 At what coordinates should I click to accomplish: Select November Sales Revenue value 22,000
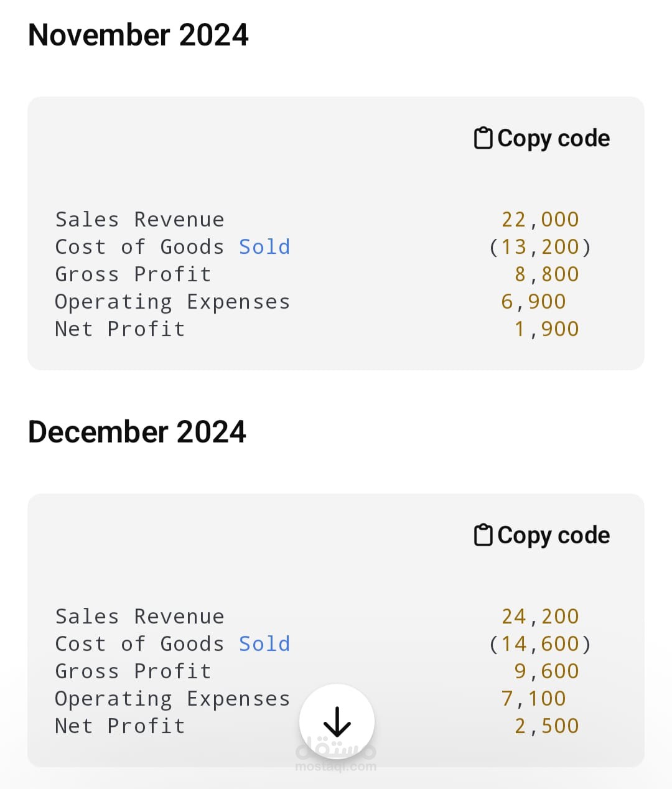coord(540,220)
